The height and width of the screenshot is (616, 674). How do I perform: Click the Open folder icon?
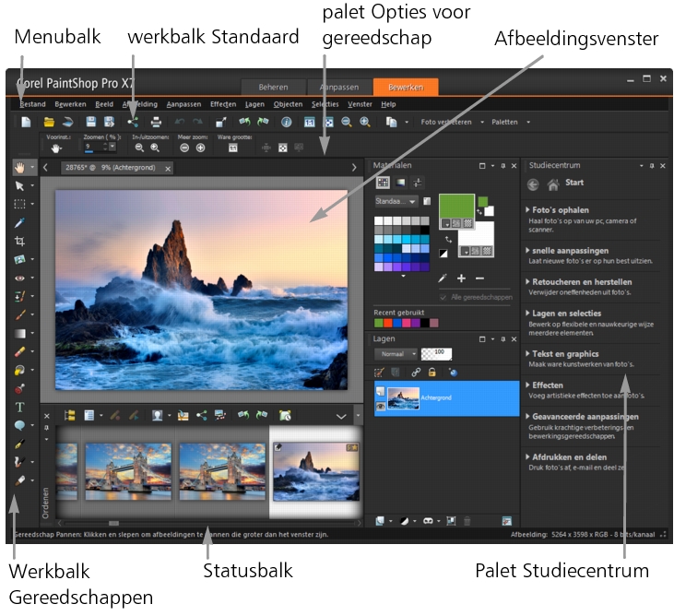point(49,122)
